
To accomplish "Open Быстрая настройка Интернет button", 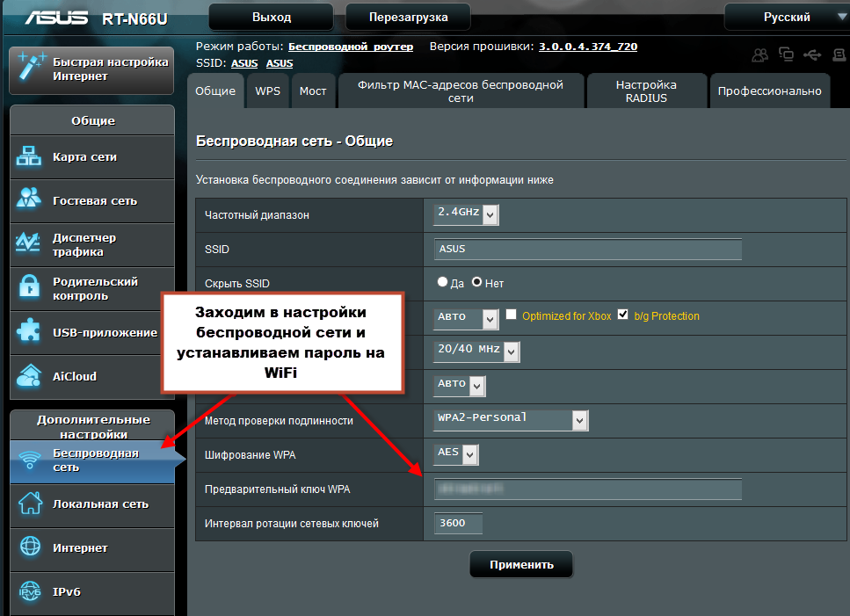I will click(x=91, y=70).
